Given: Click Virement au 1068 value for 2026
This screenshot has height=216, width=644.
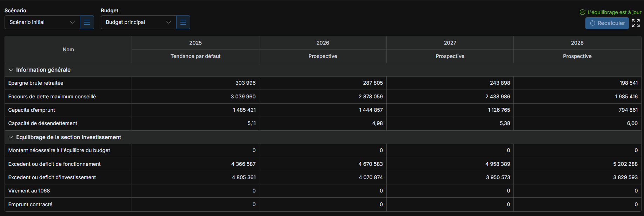Looking at the screenshot, I should [323, 191].
